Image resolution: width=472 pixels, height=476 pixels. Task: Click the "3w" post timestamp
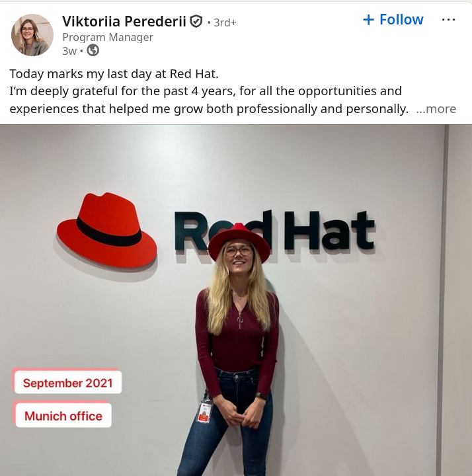click(x=69, y=51)
